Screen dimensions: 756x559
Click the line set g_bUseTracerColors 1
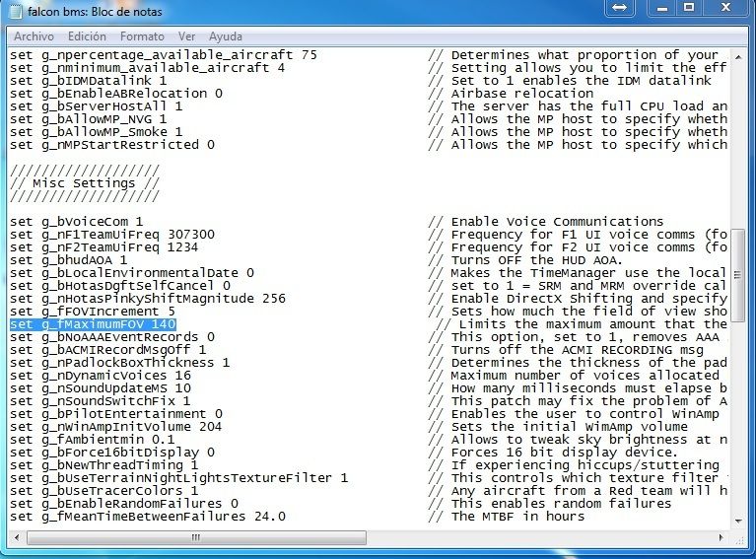pos(103,491)
